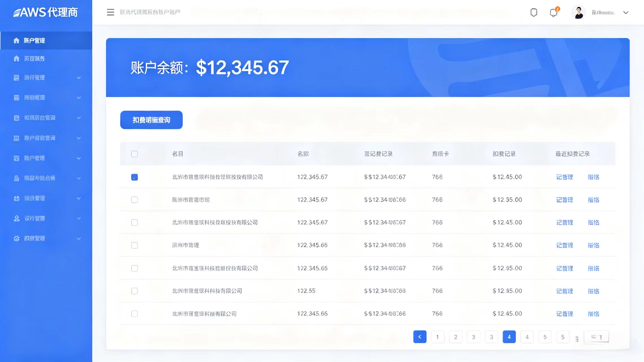Expand 报留寿皓合商 using its chevron

79,178
